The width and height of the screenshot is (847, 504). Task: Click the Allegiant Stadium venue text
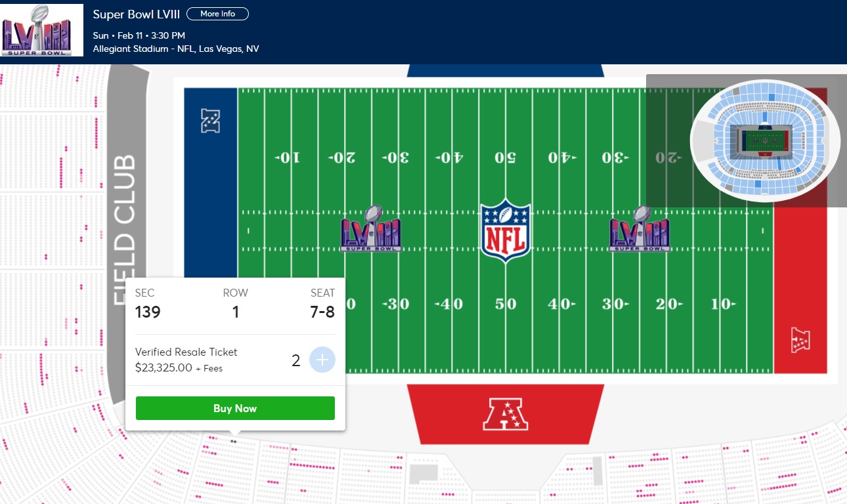pyautogui.click(x=176, y=49)
